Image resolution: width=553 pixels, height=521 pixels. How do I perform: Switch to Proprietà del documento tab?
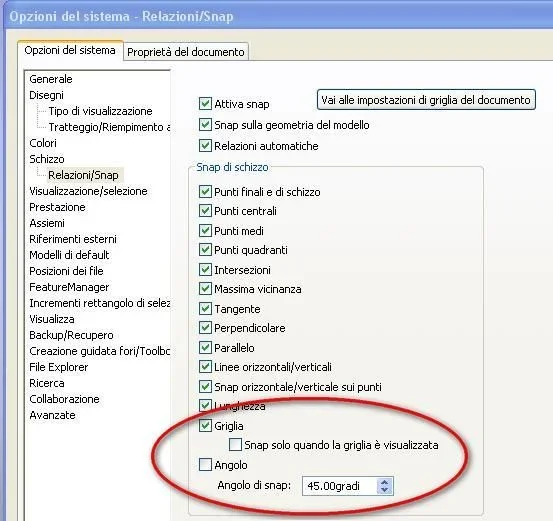[186, 52]
